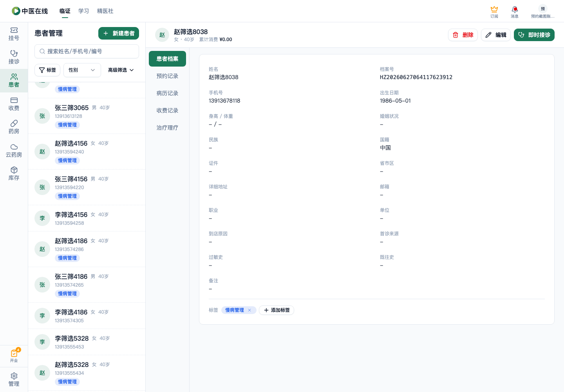Select patient 张三筛3065

point(87,116)
